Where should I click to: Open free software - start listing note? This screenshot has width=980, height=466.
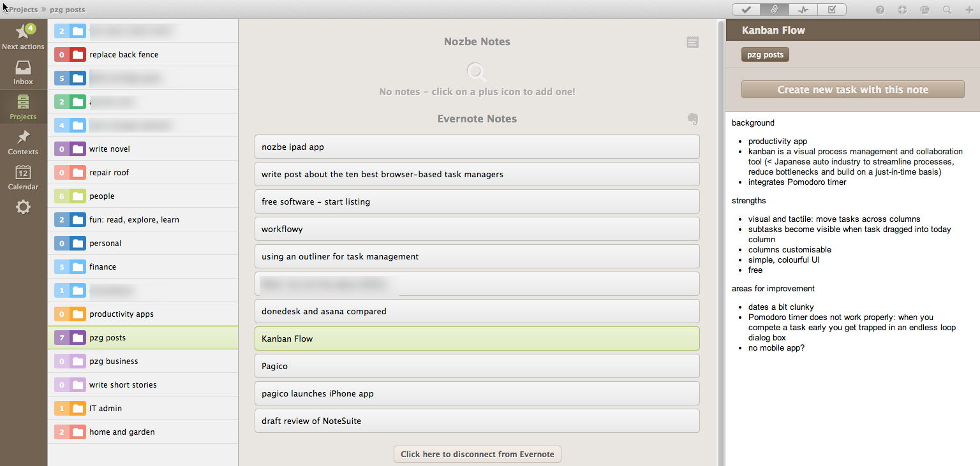pos(477,201)
